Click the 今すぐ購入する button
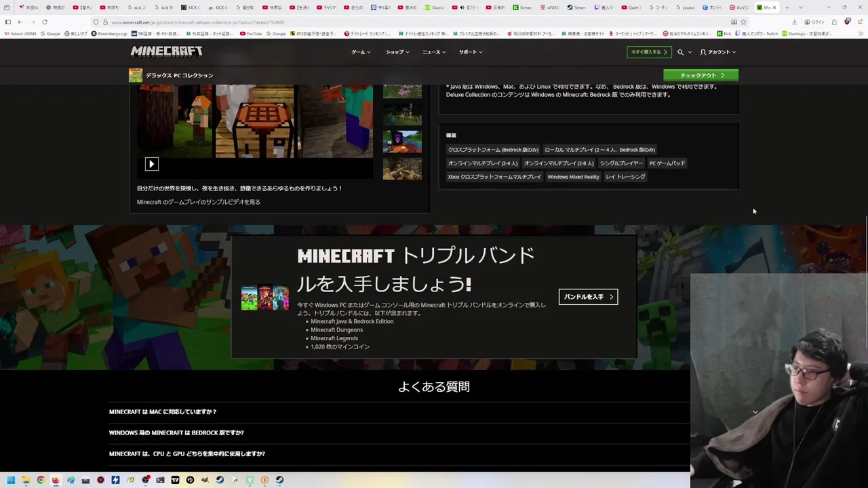This screenshot has height=488, width=868. [x=649, y=52]
